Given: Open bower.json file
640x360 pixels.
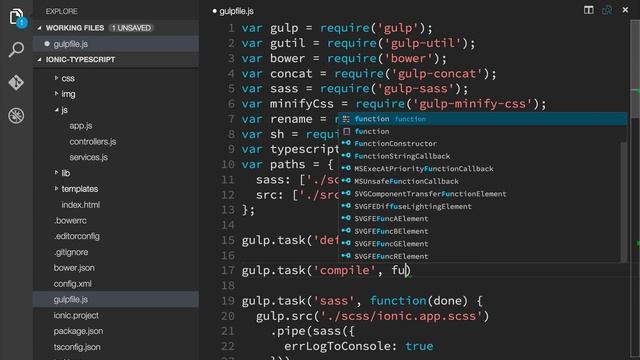Looking at the screenshot, I should (74, 268).
